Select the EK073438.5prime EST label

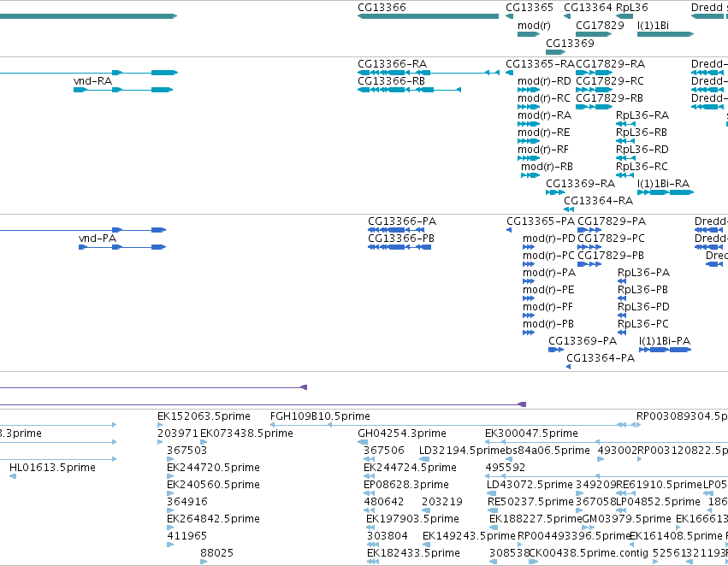246,433
